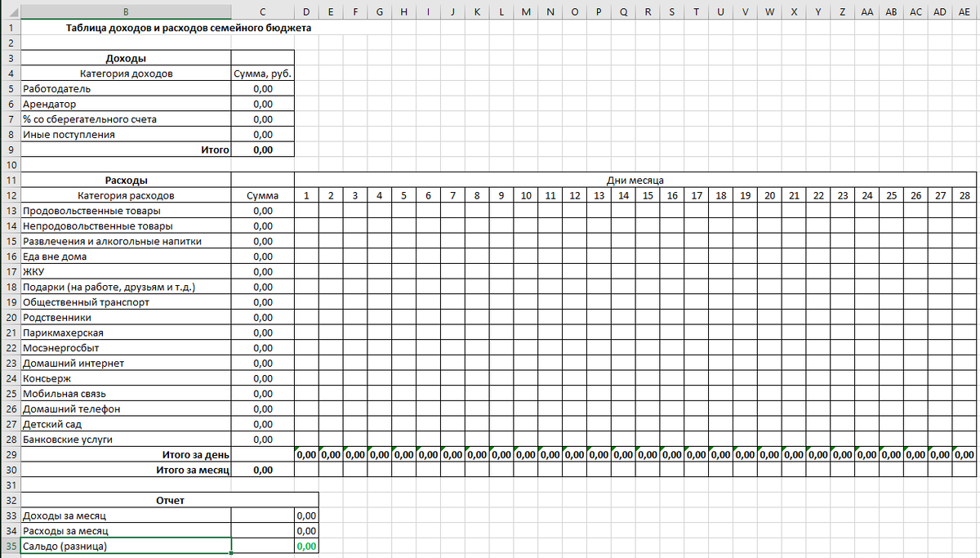Click the day 1 header cell
Screen dimensions: 980x558
[x=306, y=195]
